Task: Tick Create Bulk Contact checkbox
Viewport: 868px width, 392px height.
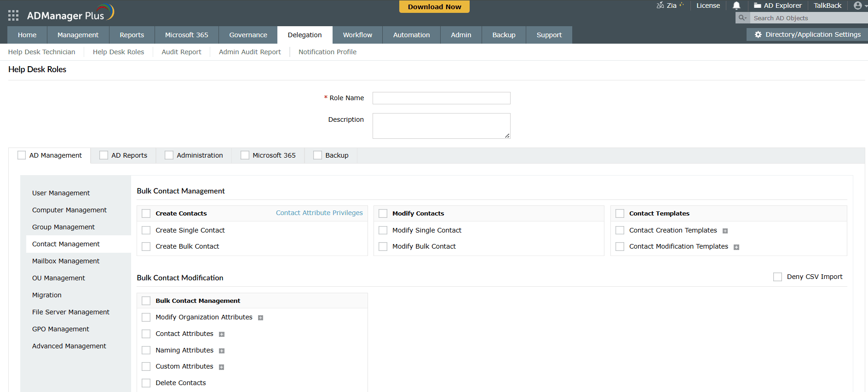Action: click(x=146, y=247)
